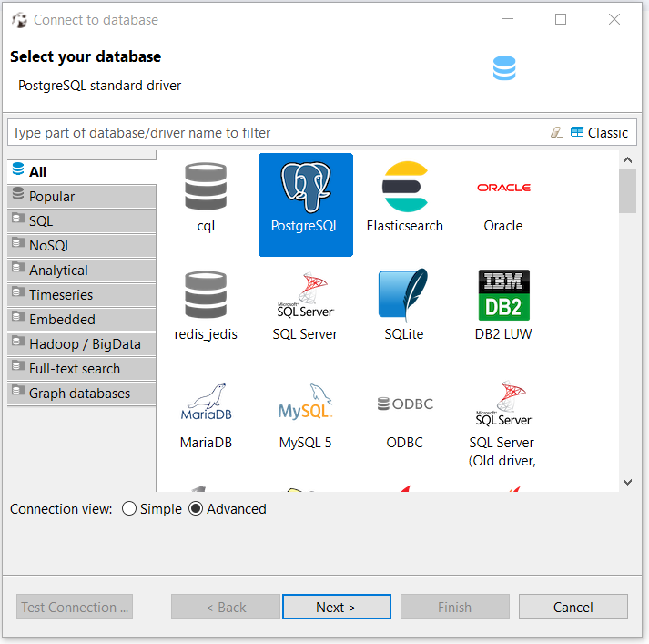Choose the Elasticsearch driver
The height and width of the screenshot is (644, 649).
click(x=404, y=198)
